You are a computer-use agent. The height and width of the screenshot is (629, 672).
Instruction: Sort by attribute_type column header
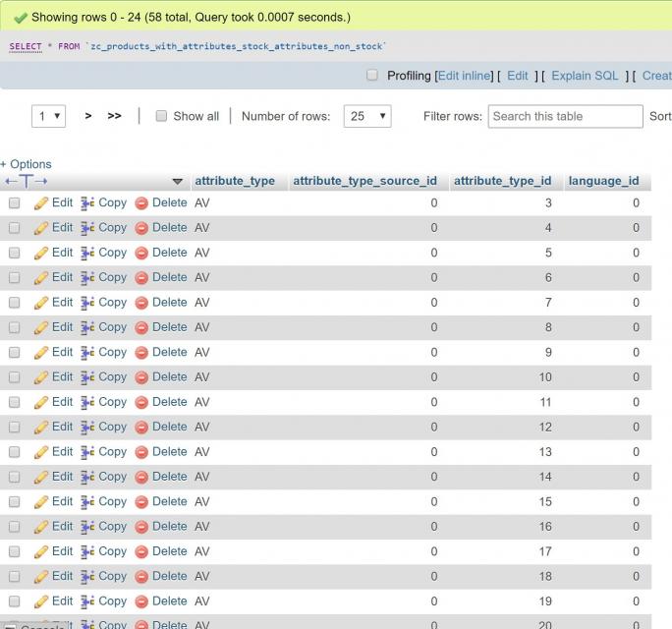click(x=235, y=181)
